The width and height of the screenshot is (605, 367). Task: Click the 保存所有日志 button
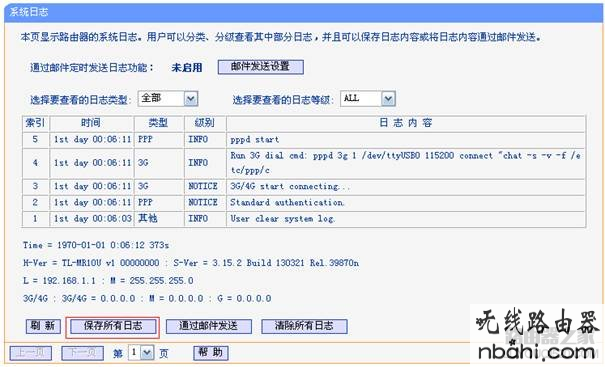point(113,326)
